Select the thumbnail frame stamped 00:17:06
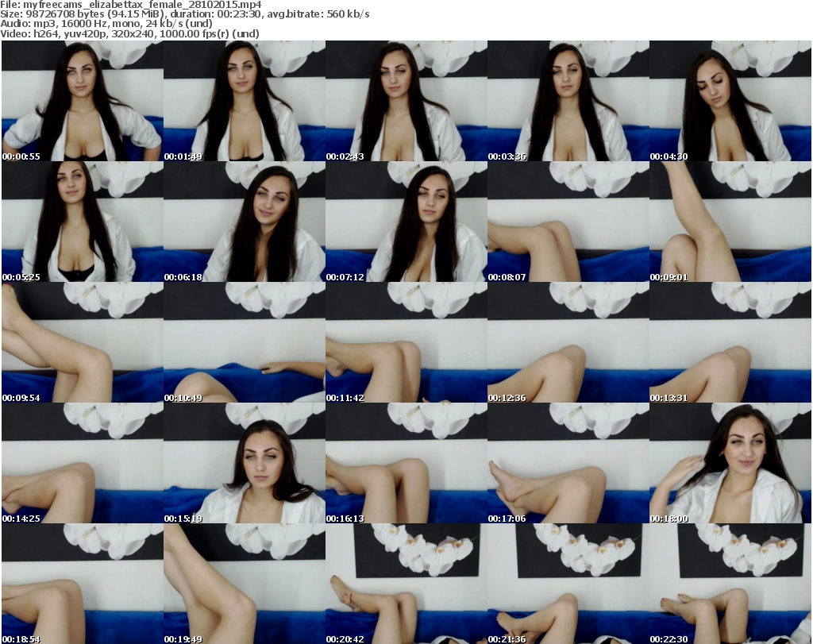813x644 pixels. pos(568,462)
